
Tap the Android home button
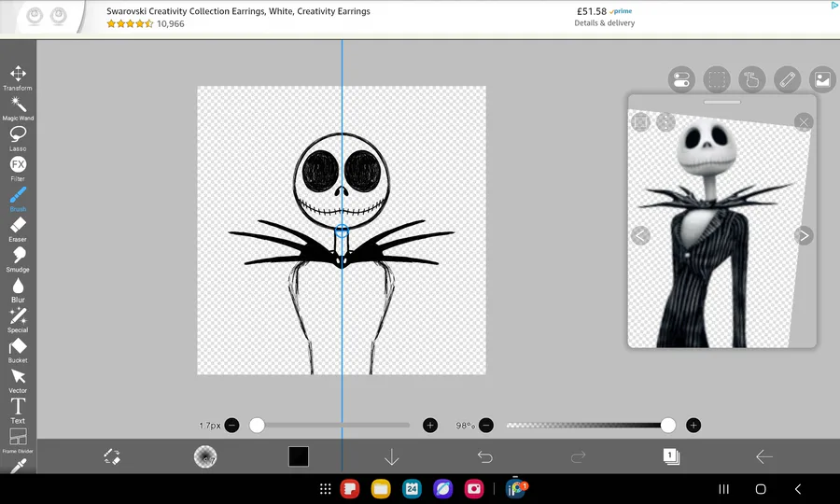click(x=761, y=488)
